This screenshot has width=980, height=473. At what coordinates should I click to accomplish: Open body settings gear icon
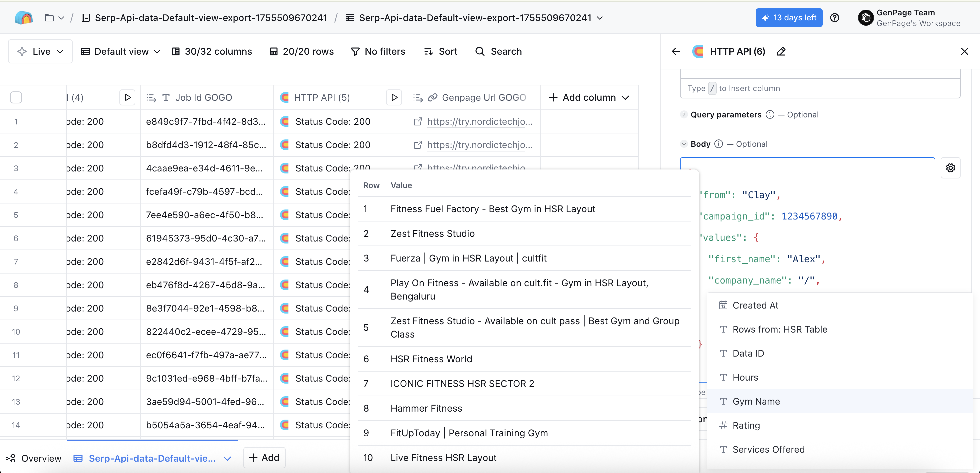coord(951,167)
